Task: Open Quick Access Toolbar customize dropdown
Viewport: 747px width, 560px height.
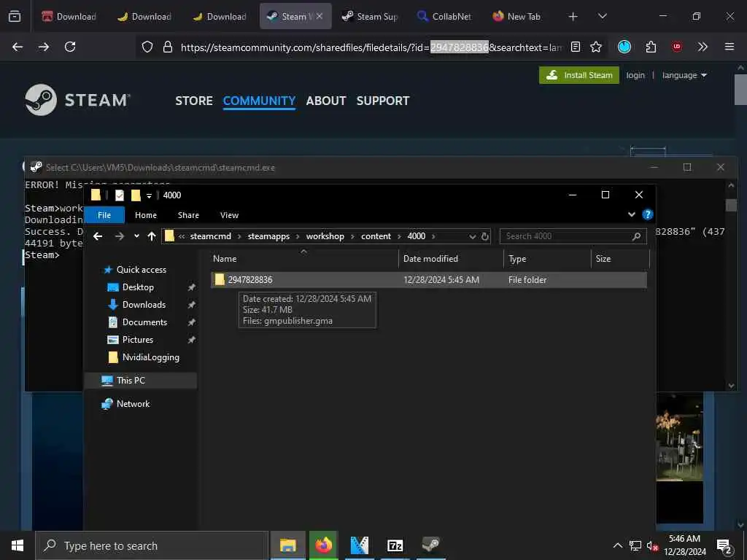Action: coord(149,195)
